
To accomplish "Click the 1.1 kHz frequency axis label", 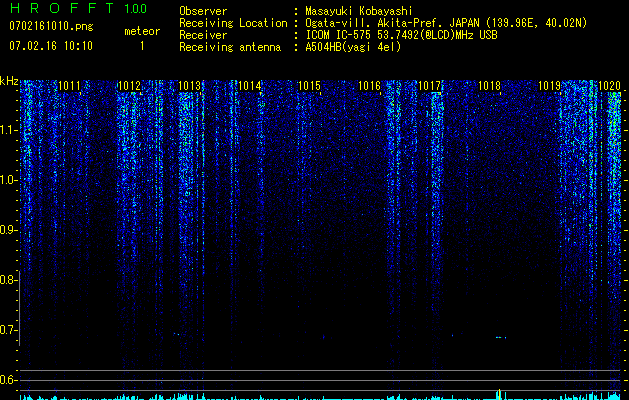I will point(8,130).
